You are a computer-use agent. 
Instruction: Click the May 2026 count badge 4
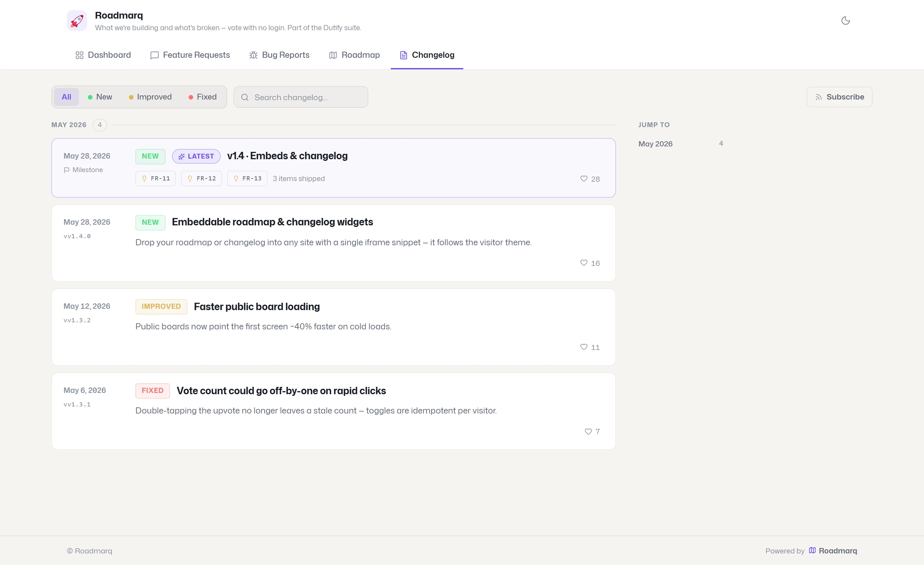100,125
